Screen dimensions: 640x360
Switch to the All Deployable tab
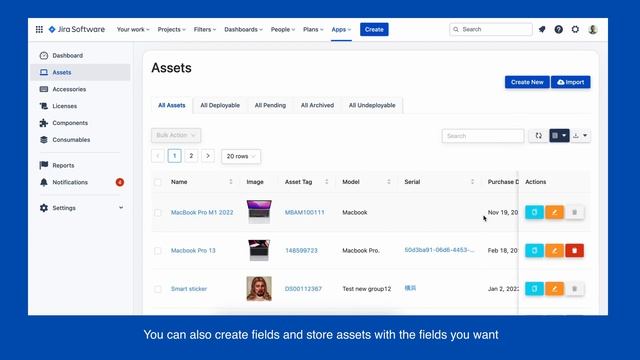pos(220,105)
